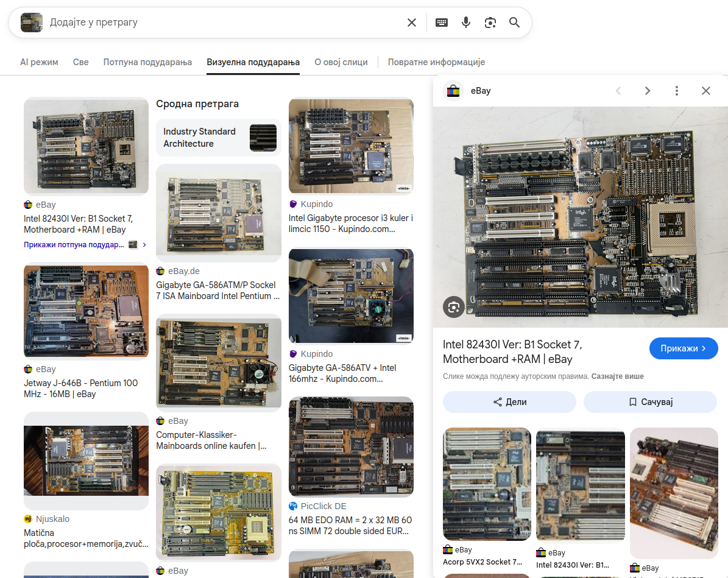Go to the next image in the panel
The height and width of the screenshot is (578, 728).
tap(647, 91)
